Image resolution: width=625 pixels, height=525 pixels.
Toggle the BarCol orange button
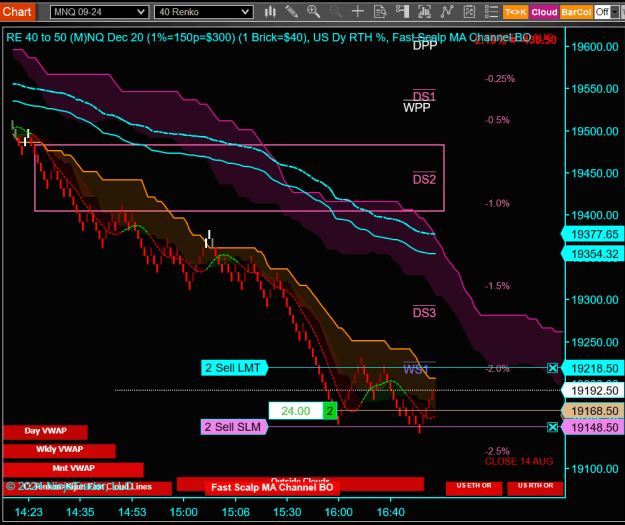pyautogui.click(x=576, y=12)
